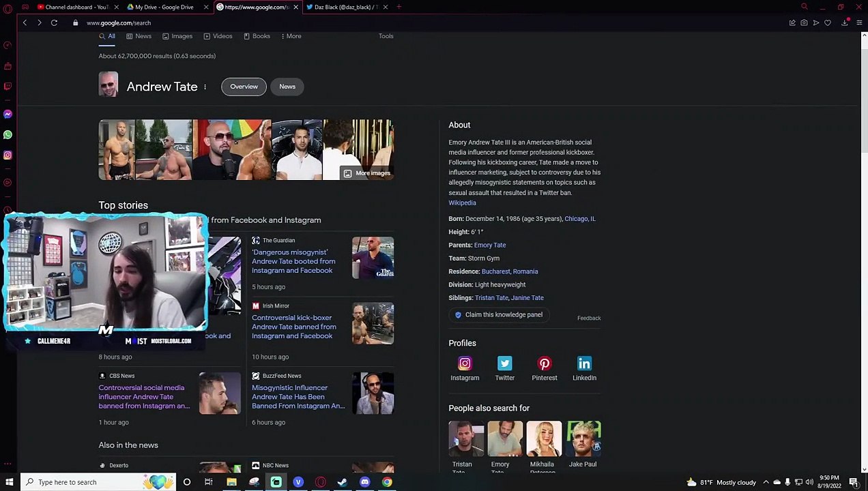The image size is (868, 491).
Task: Open the Windows Start menu
Action: coord(9,482)
